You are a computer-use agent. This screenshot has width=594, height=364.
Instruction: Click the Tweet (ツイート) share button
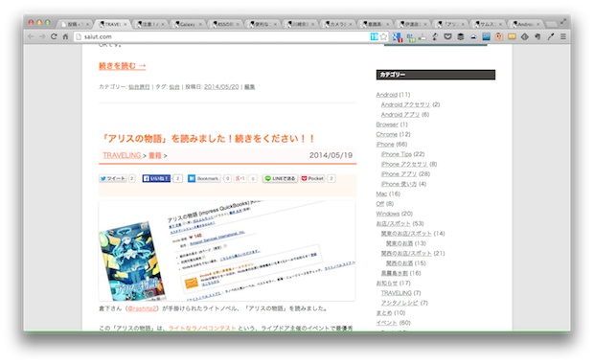point(112,178)
